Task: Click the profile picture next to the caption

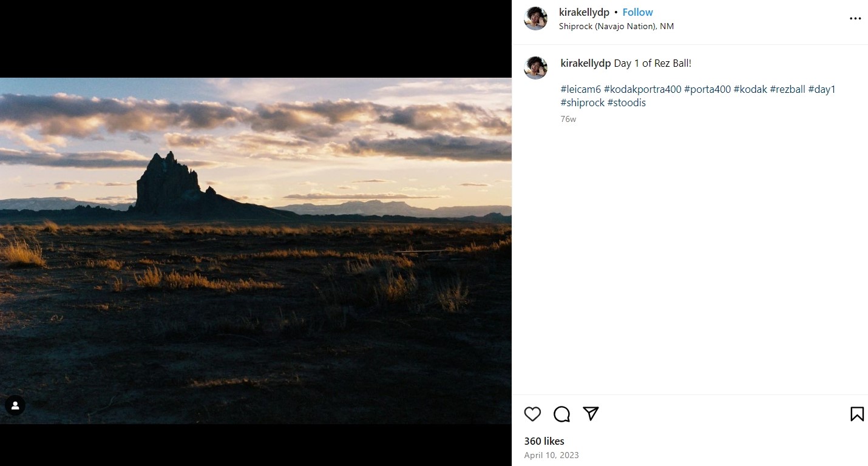Action: tap(535, 67)
